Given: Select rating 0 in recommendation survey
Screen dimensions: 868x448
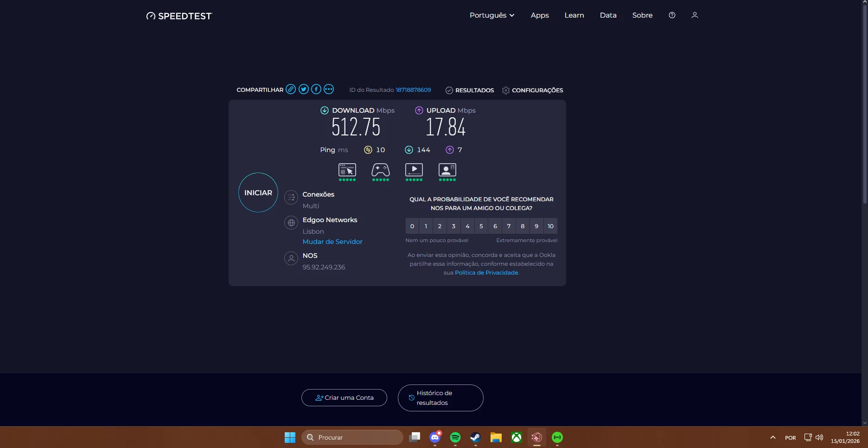Looking at the screenshot, I should (412, 226).
